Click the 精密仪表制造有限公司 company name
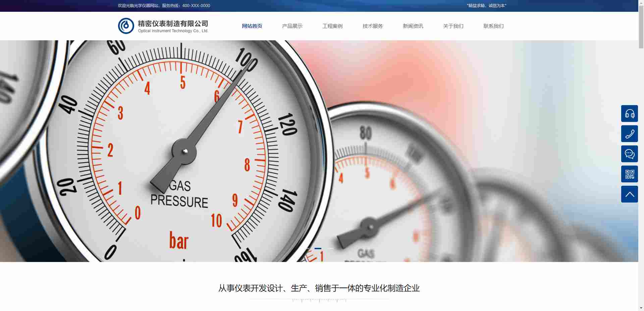The height and width of the screenshot is (311, 644). [x=173, y=24]
